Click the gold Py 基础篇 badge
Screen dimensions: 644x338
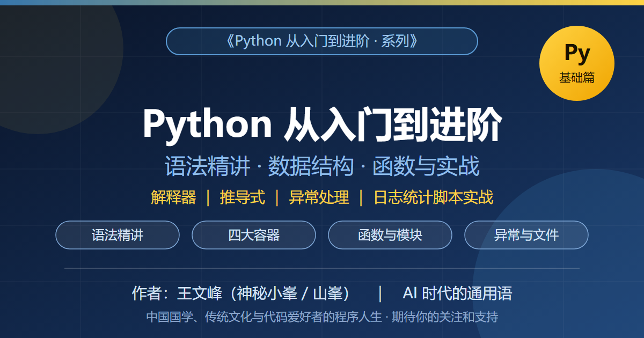pyautogui.click(x=577, y=63)
